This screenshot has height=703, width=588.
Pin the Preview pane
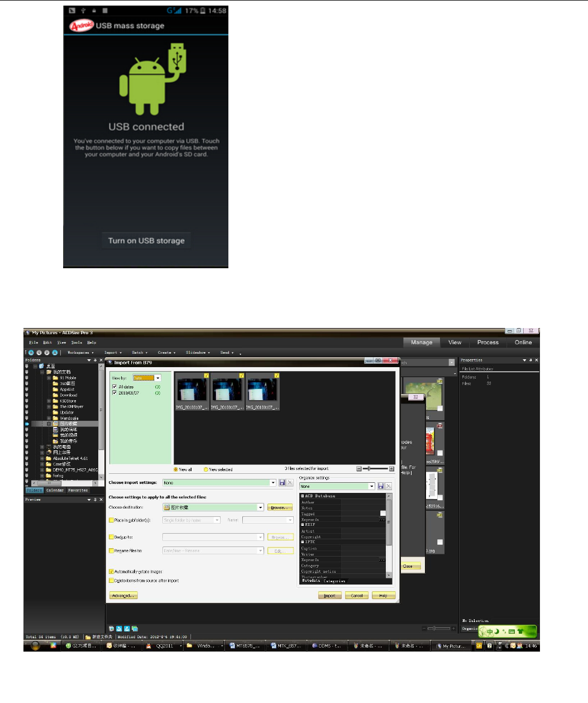point(95,500)
